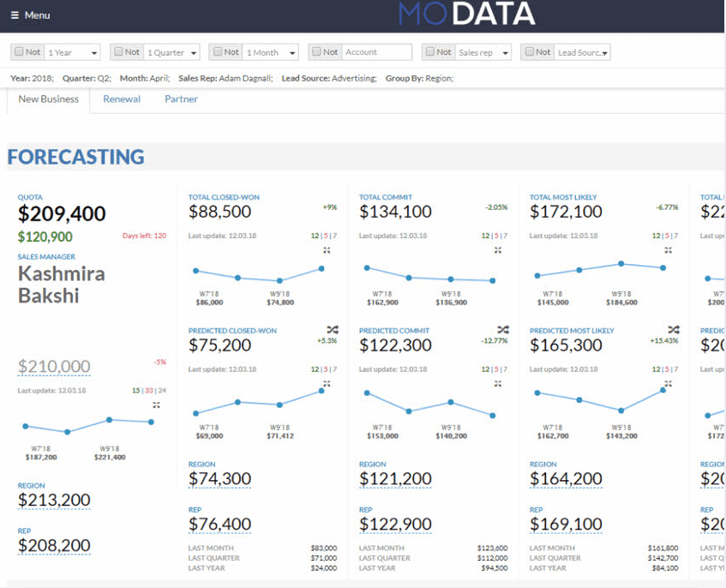Open the hamburger Menu icon
The width and height of the screenshot is (726, 588).
tap(15, 15)
